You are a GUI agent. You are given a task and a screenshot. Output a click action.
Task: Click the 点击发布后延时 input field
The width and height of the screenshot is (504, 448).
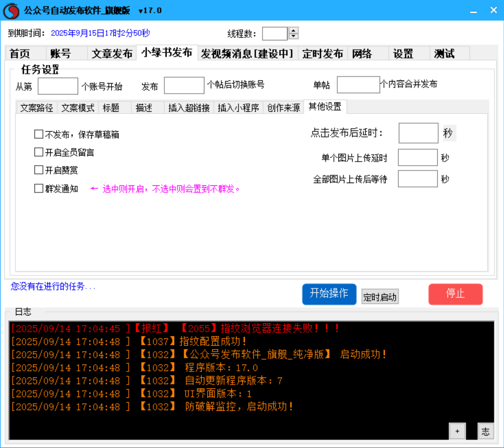coord(418,133)
